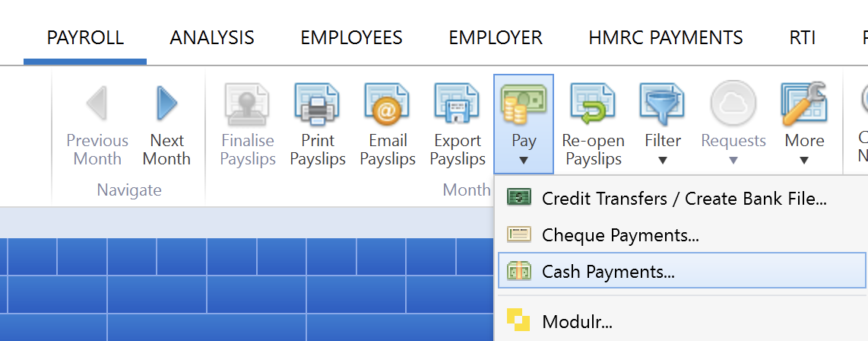Go to Previous Month arrow icon
This screenshot has width=868, height=341.
pyautogui.click(x=97, y=103)
